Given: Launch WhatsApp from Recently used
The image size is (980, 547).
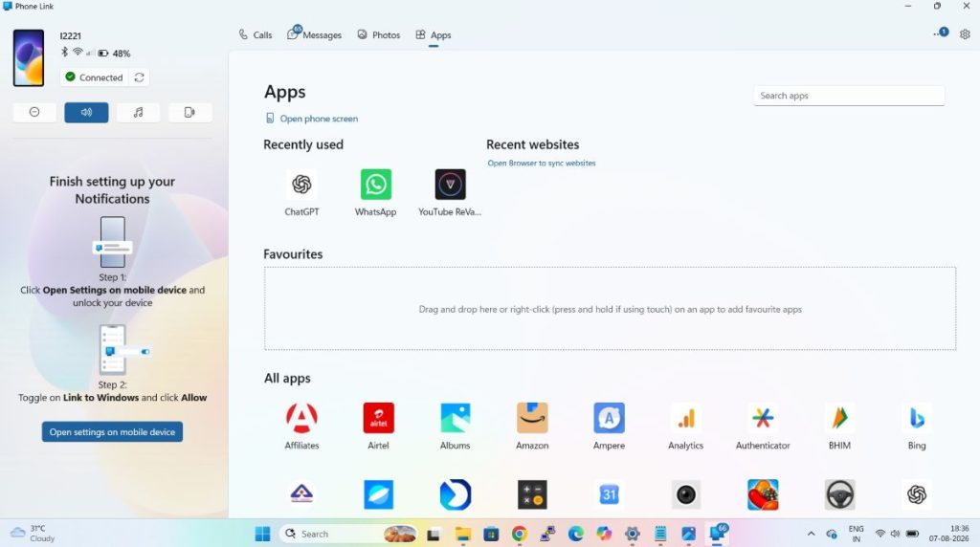Looking at the screenshot, I should click(375, 185).
